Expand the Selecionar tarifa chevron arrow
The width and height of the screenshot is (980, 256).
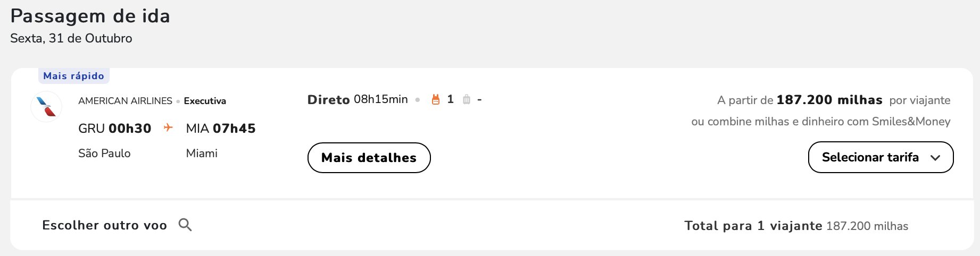point(935,158)
